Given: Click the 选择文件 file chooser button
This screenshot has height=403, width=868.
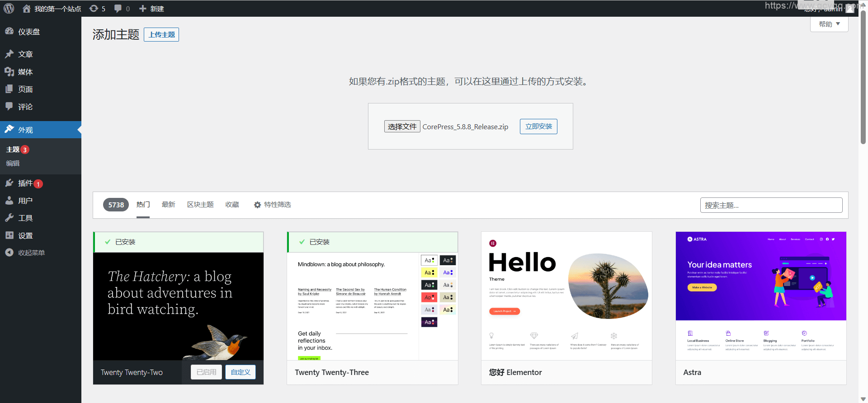Looking at the screenshot, I should [402, 127].
